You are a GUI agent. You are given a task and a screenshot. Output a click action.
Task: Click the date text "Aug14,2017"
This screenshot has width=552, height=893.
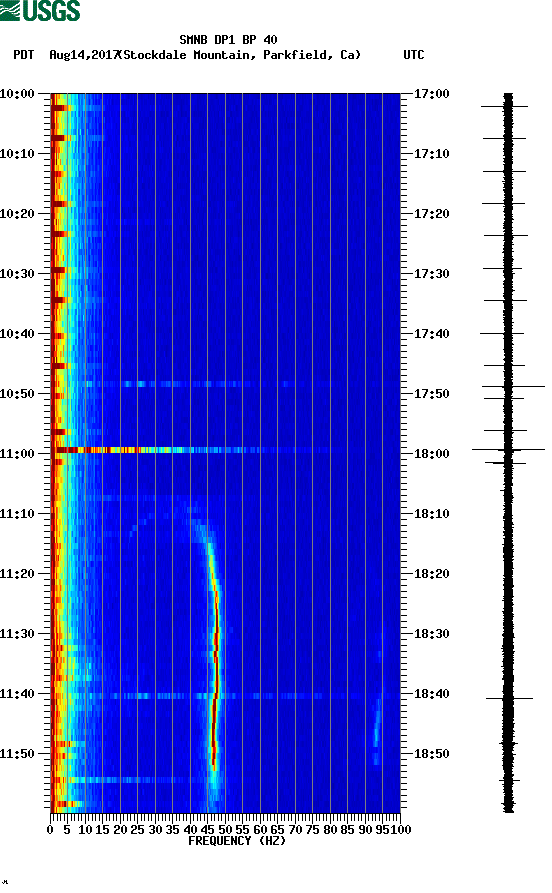coord(84,55)
